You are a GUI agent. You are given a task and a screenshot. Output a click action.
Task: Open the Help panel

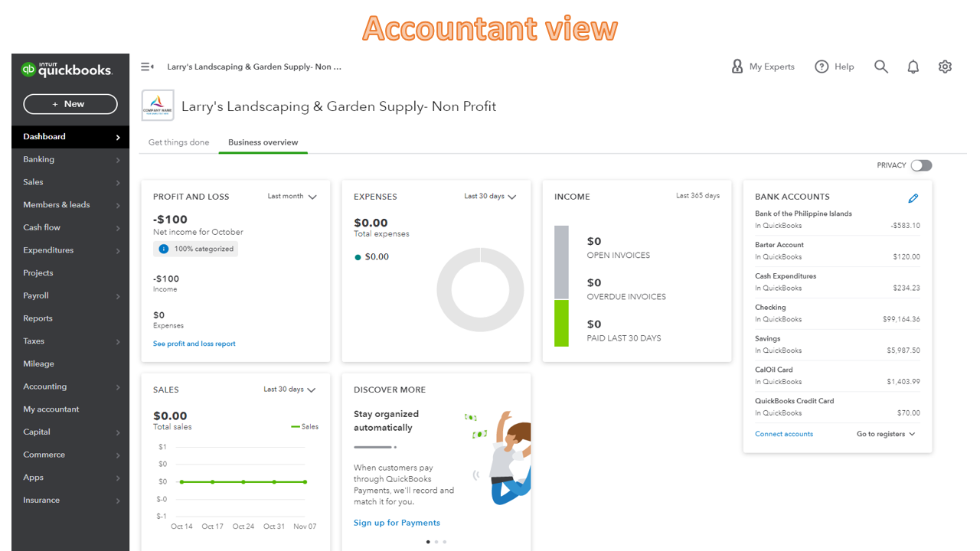[834, 67]
